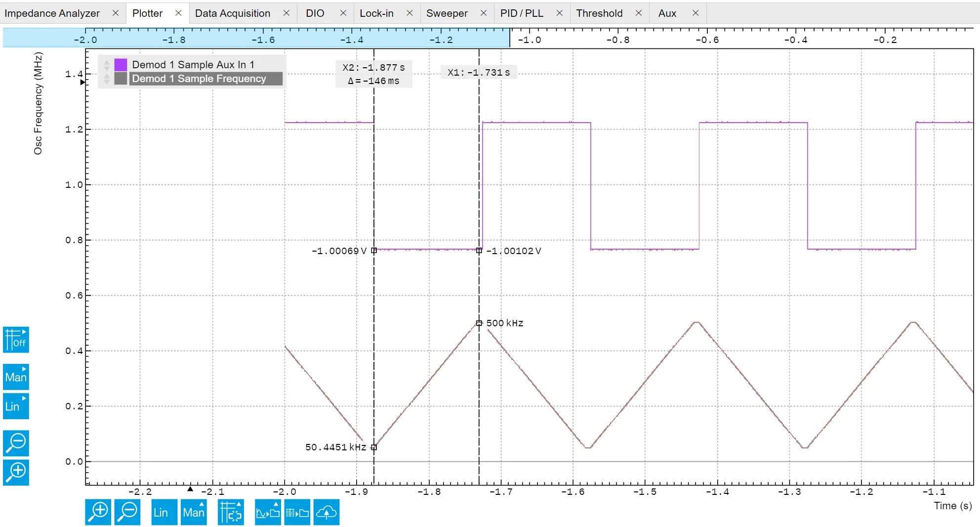Toggle horizontal axis Lin scale mode
The height and width of the screenshot is (527, 980).
164,512
